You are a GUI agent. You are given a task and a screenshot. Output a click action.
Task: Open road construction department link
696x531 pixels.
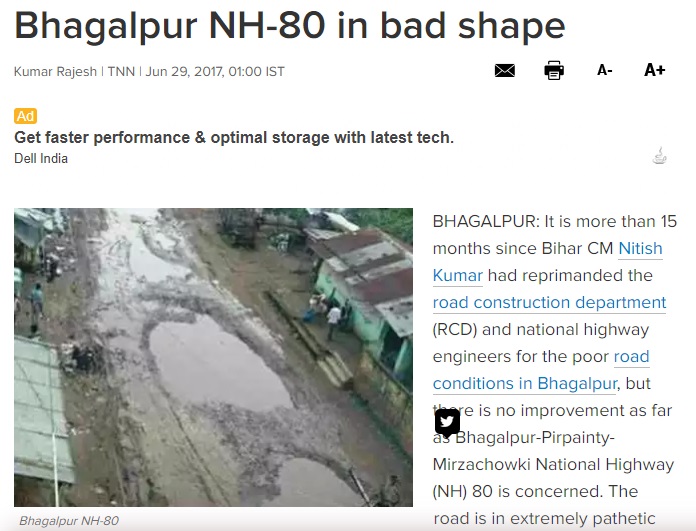549,302
